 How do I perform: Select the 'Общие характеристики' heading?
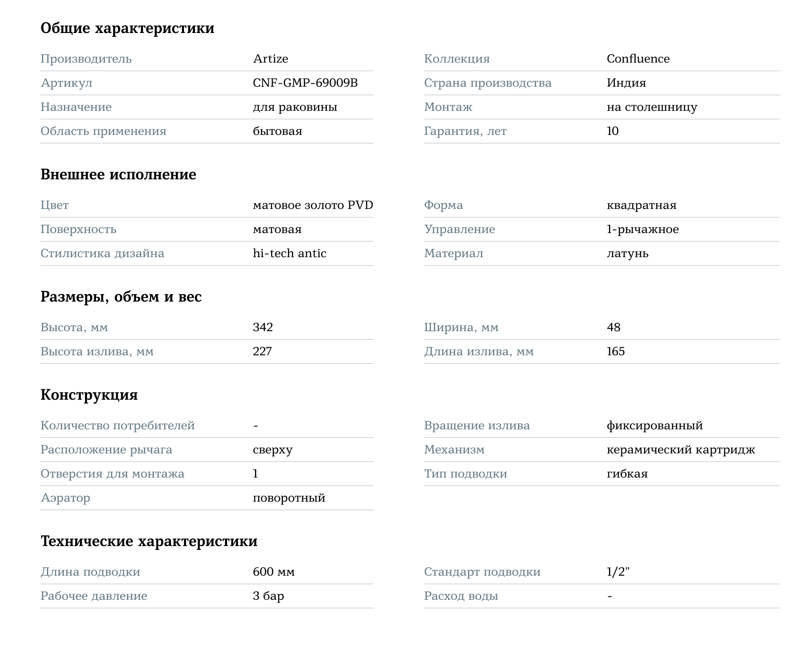point(127,28)
